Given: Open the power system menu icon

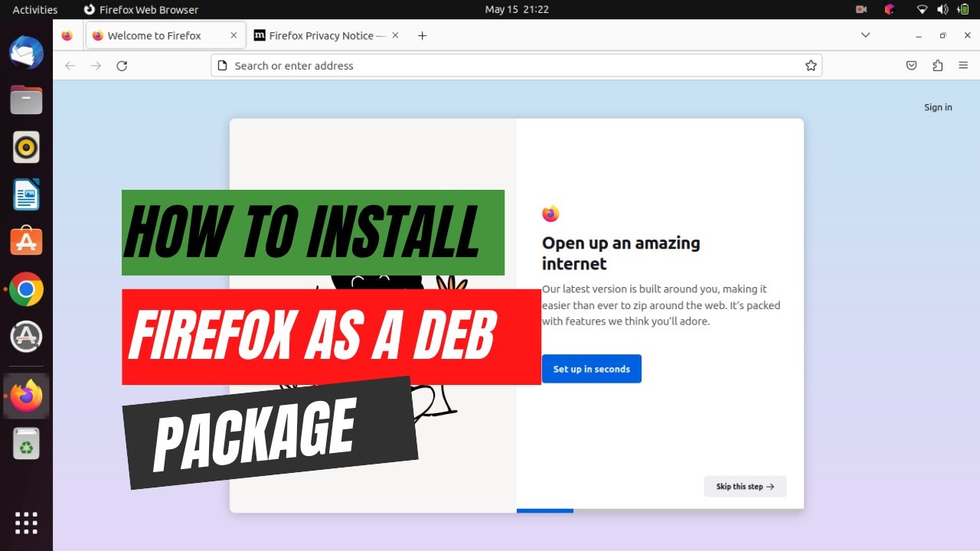Looking at the screenshot, I should click(963, 9).
